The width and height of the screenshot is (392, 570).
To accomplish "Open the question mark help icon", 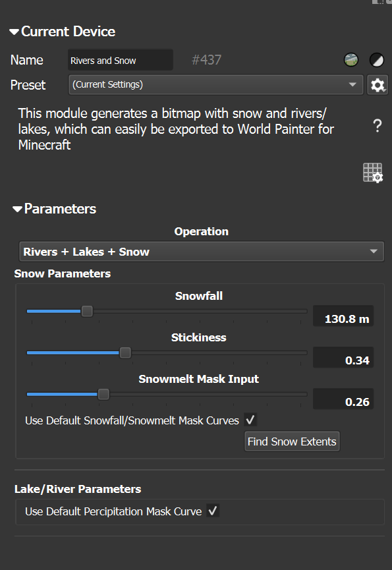I will 378,126.
